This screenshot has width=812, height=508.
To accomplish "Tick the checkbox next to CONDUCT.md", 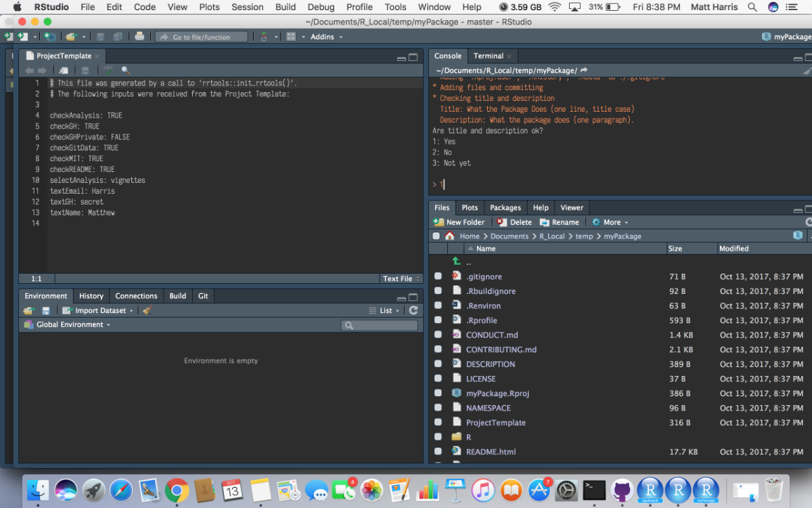I will (438, 335).
